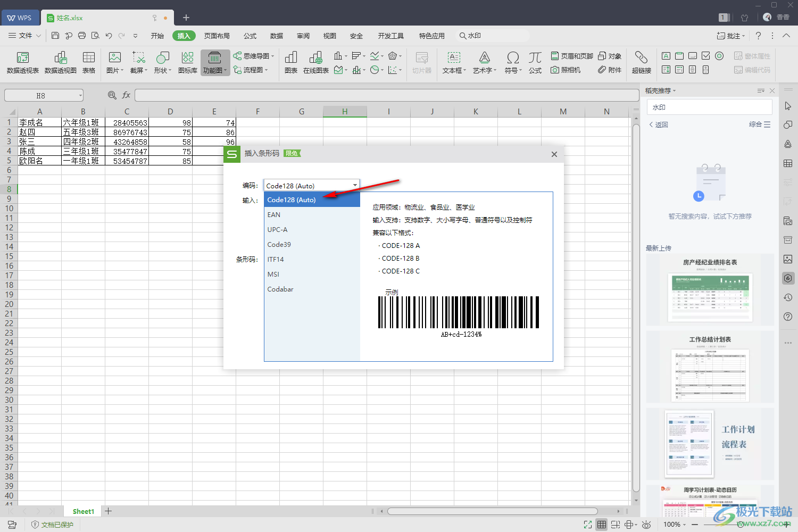The width and height of the screenshot is (798, 532).
Task: Switch to the 页面布局 ribbon tab
Action: click(217, 36)
